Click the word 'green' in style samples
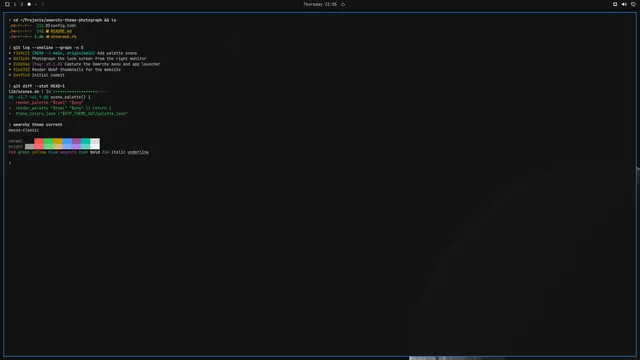 [x=24, y=152]
